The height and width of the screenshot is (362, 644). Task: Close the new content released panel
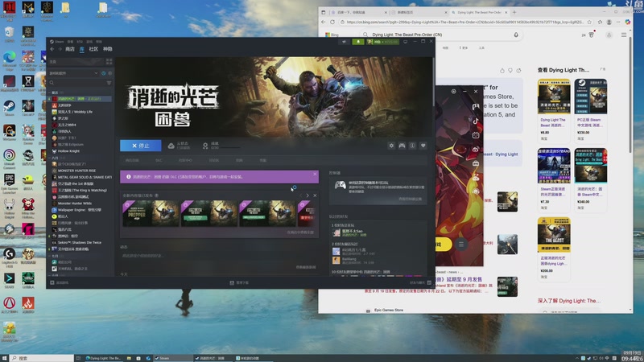pos(315,195)
